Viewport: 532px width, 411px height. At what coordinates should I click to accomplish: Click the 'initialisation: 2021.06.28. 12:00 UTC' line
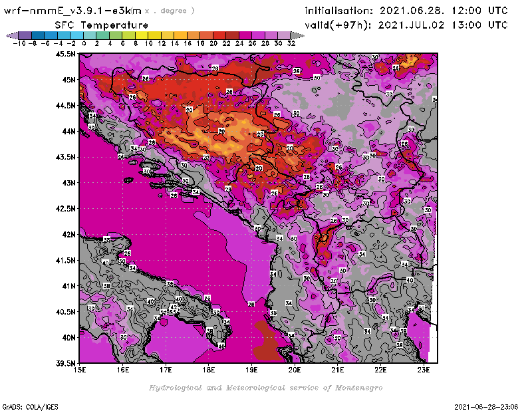click(x=406, y=11)
